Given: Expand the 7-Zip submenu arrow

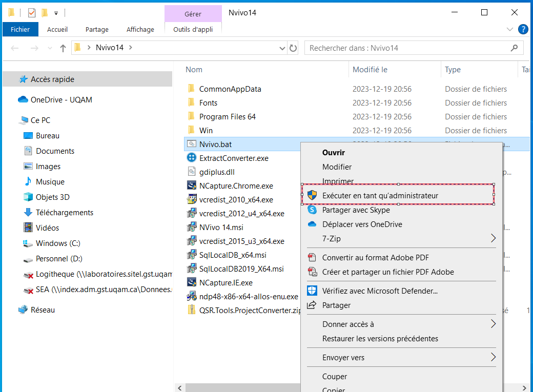Looking at the screenshot, I should 493,238.
